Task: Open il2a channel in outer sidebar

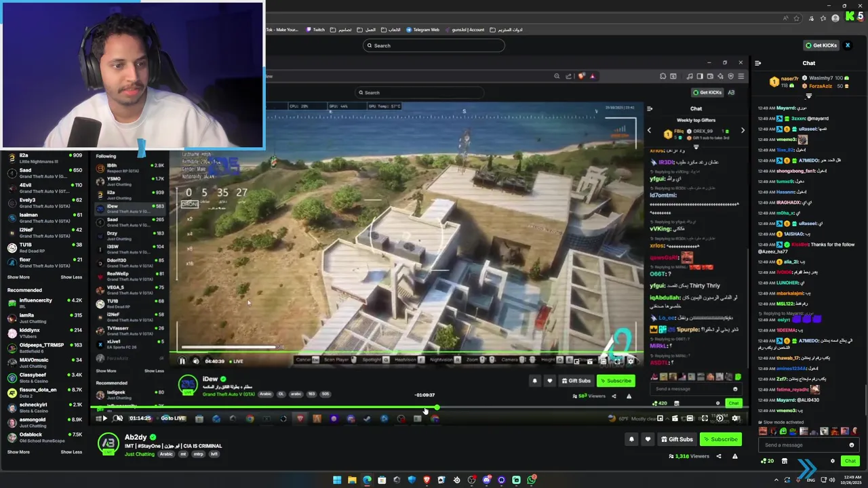Action: click(45, 158)
